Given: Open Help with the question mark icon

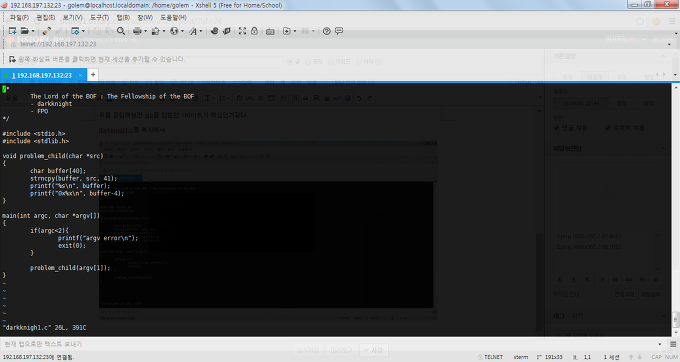Looking at the screenshot, I should [x=327, y=31].
